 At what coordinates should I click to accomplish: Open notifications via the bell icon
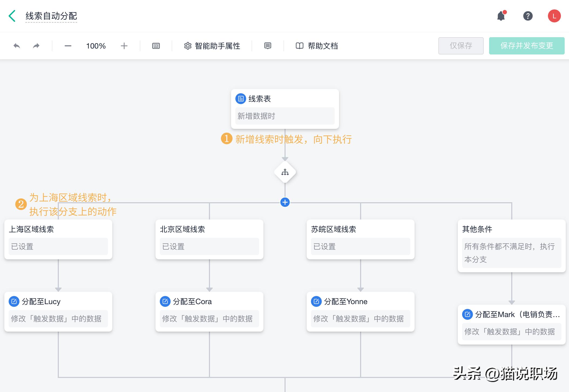pos(501,16)
